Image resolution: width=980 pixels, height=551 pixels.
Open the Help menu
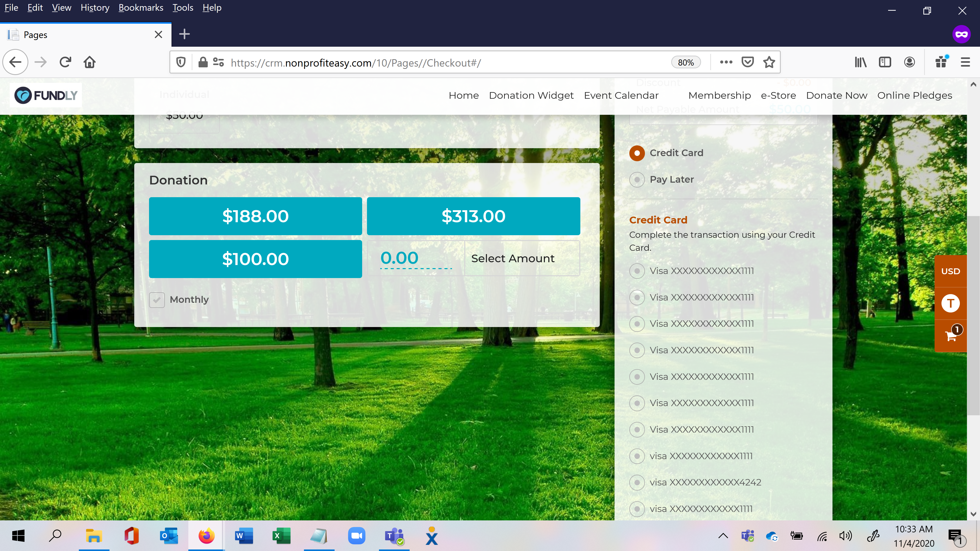(x=212, y=8)
